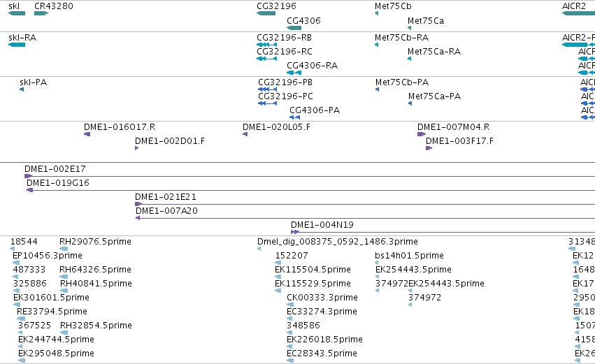Click the Met75Ca-PA protein marker

coord(410,103)
